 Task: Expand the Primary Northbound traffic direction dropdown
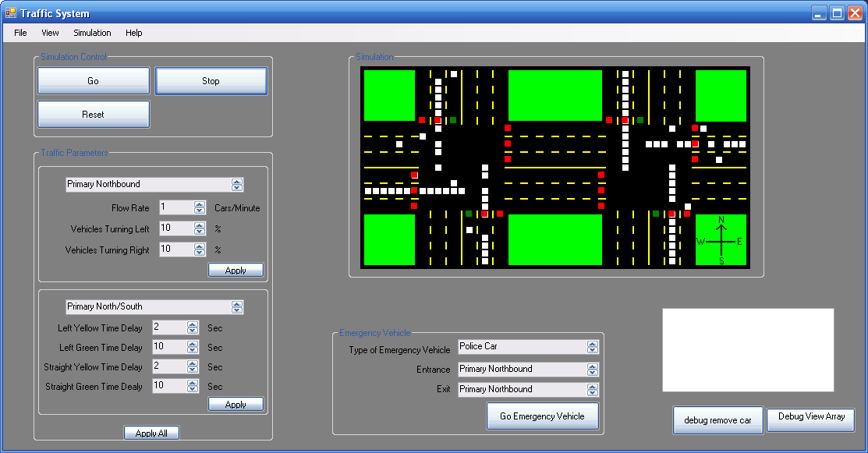click(237, 185)
